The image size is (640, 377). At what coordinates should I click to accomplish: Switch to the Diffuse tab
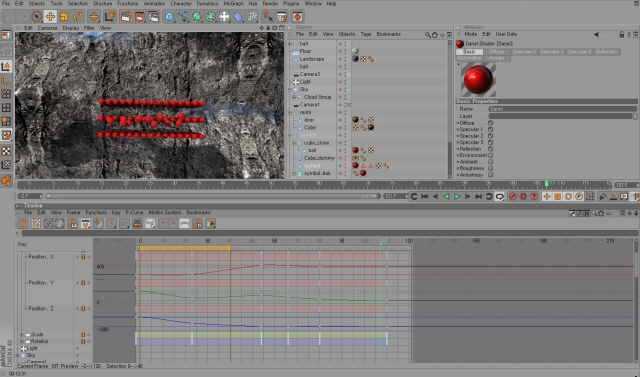(x=497, y=52)
